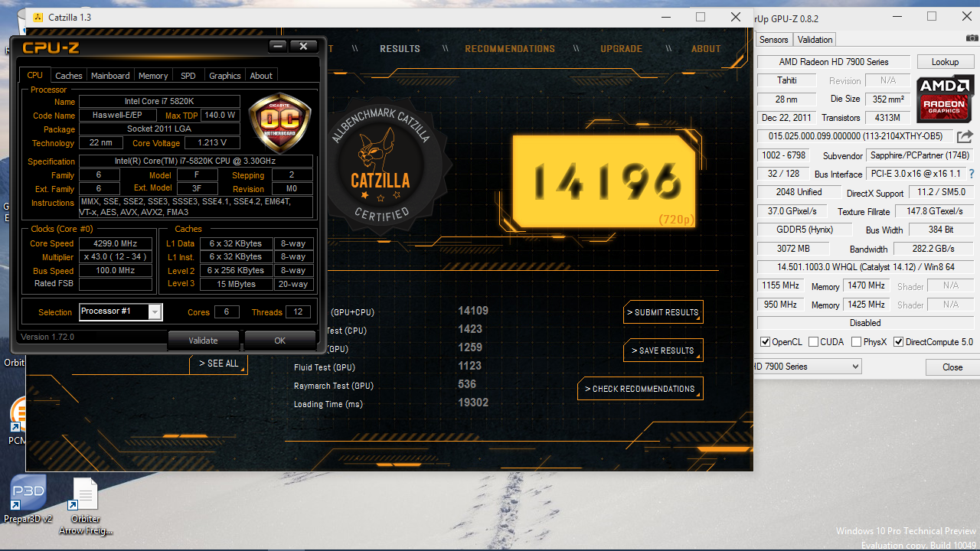980x551 pixels.
Task: Click the Threads value 12
Action: coord(297,312)
